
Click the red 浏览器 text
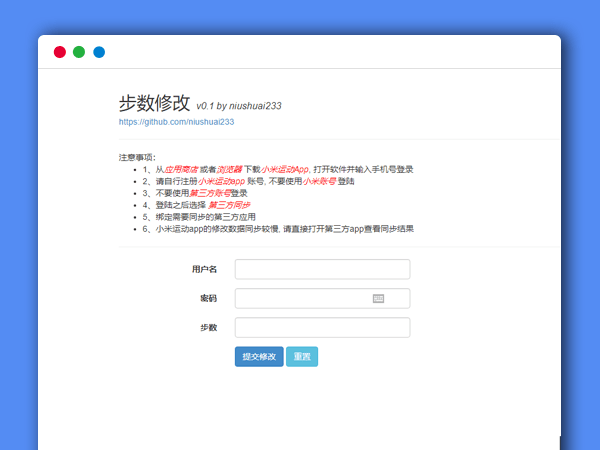pyautogui.click(x=229, y=170)
